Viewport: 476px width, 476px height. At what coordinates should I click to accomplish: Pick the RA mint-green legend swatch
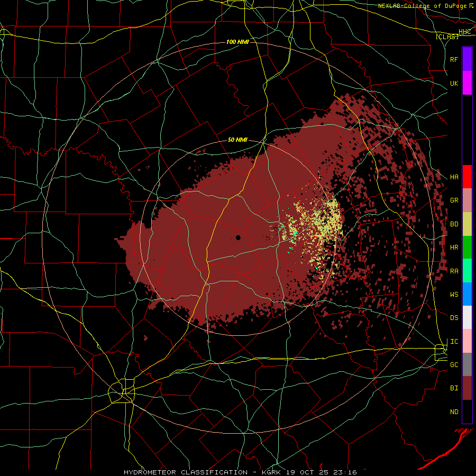[x=467, y=271]
